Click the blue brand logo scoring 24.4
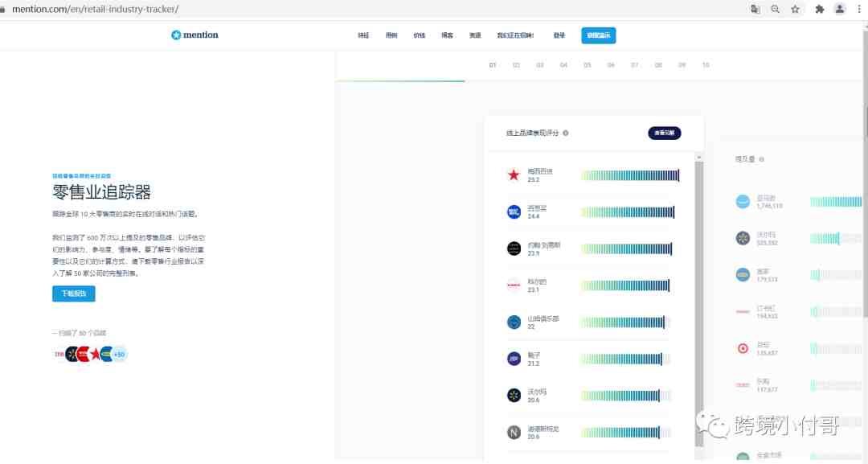This screenshot has height=464, width=868. [x=514, y=211]
